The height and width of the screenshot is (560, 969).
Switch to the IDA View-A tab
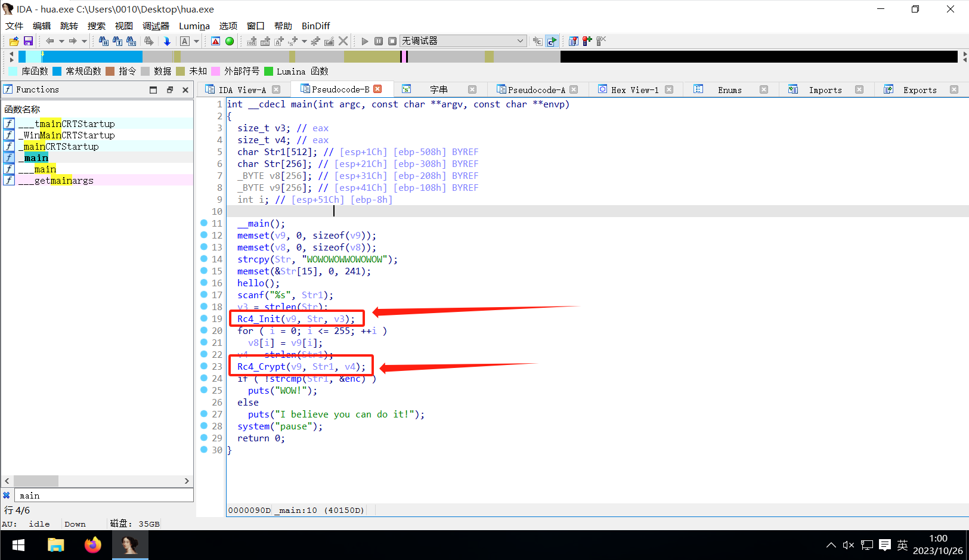(x=242, y=89)
